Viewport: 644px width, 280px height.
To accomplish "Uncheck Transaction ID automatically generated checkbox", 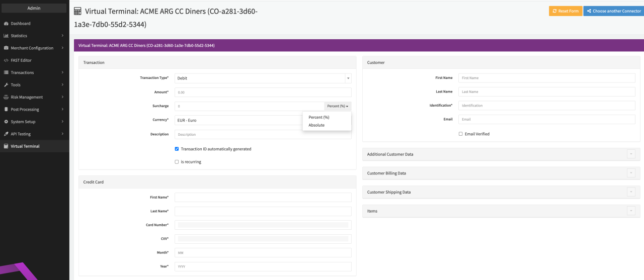I will 177,149.
